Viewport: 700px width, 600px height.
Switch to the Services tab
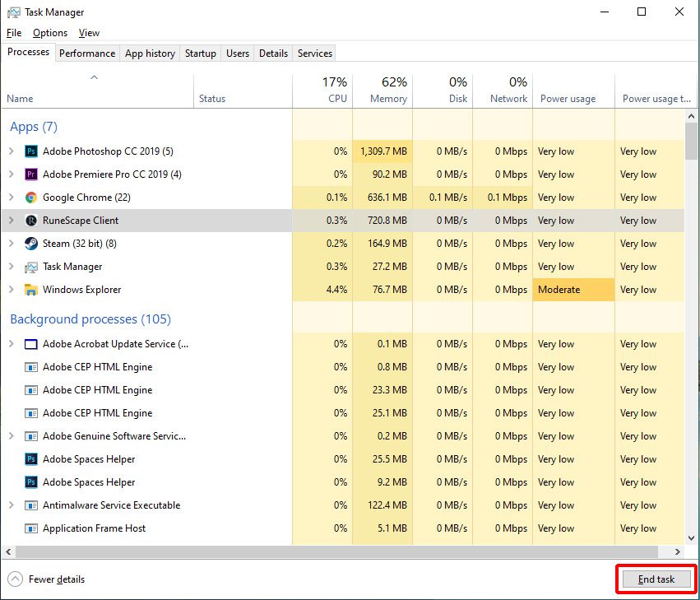[x=315, y=53]
